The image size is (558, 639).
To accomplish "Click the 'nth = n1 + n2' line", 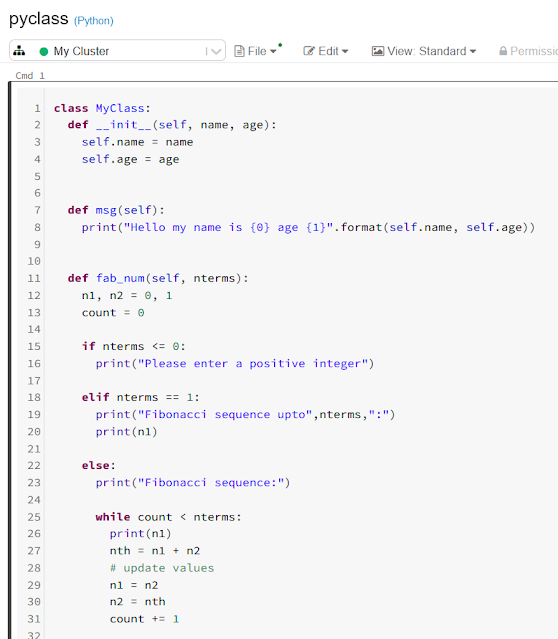I will [155, 551].
